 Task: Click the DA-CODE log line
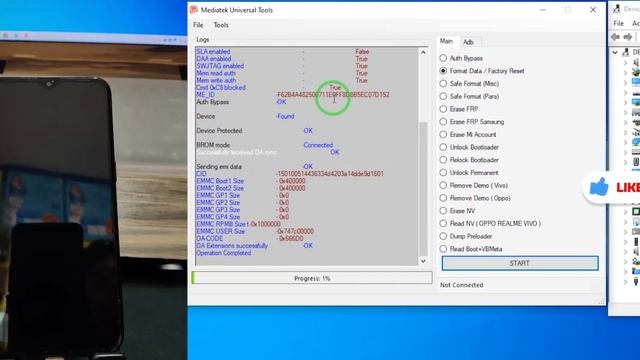pos(250,238)
